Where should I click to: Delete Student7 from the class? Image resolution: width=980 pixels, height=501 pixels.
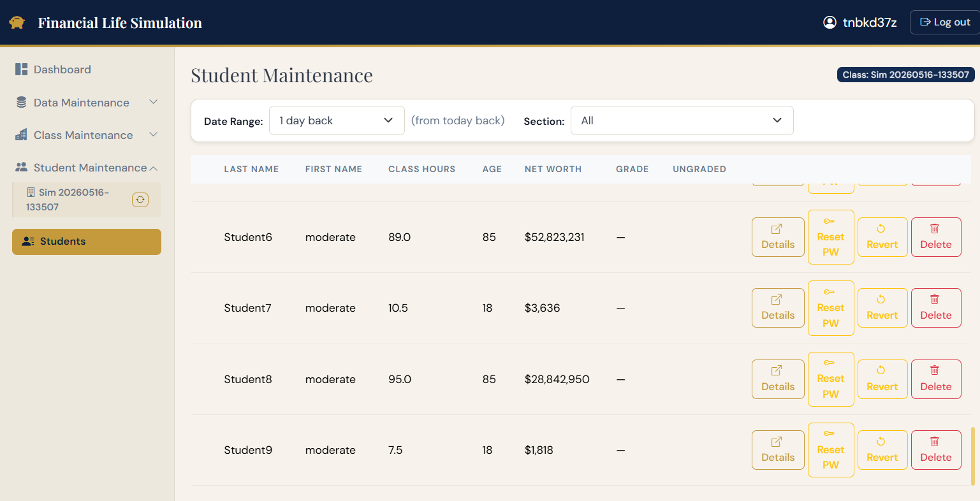pyautogui.click(x=936, y=308)
